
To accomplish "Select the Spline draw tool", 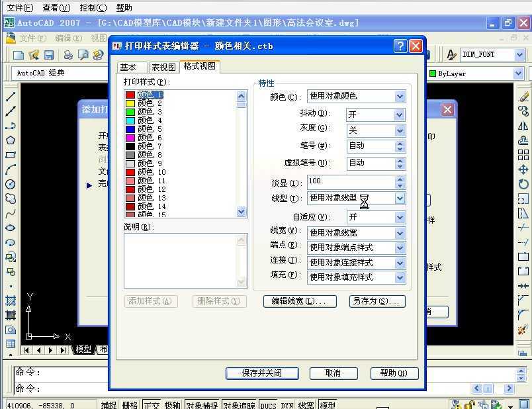I will click(11, 214).
